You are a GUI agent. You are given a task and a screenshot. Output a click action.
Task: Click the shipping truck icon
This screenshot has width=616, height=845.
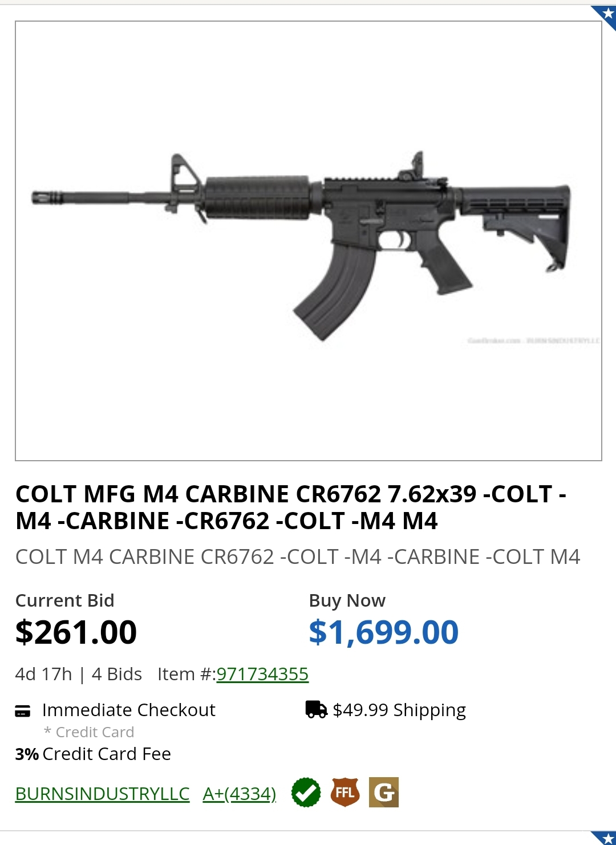[316, 709]
